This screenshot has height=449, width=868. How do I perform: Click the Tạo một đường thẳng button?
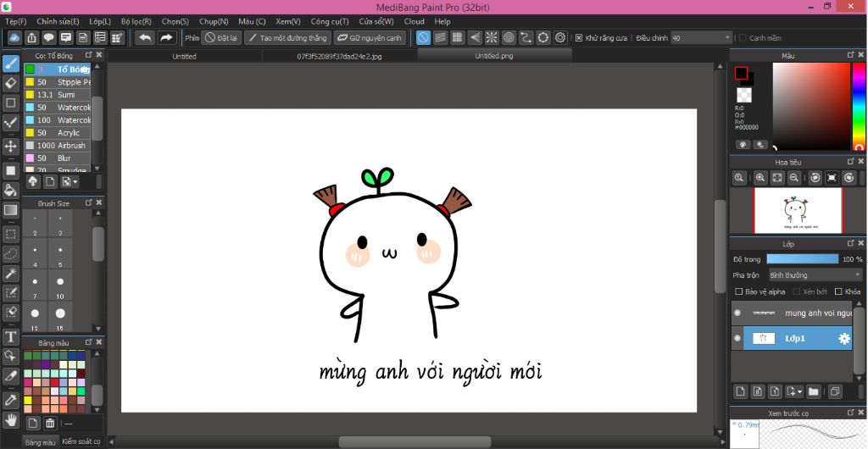coord(288,37)
